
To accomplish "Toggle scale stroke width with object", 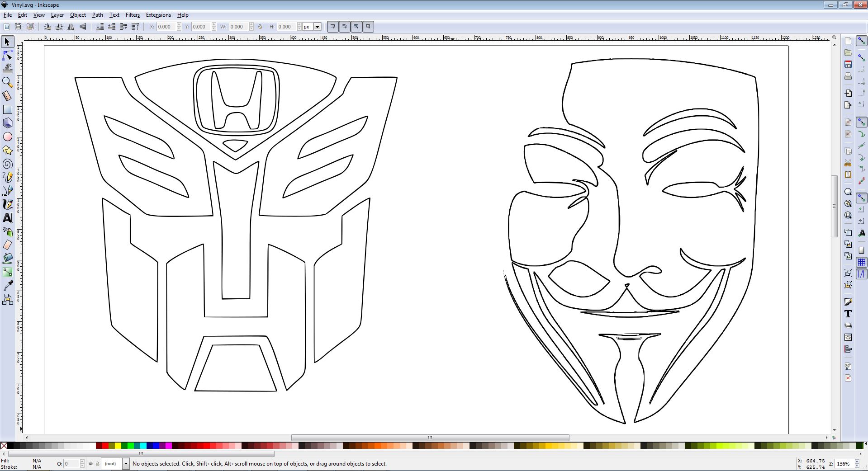I will (x=332, y=27).
